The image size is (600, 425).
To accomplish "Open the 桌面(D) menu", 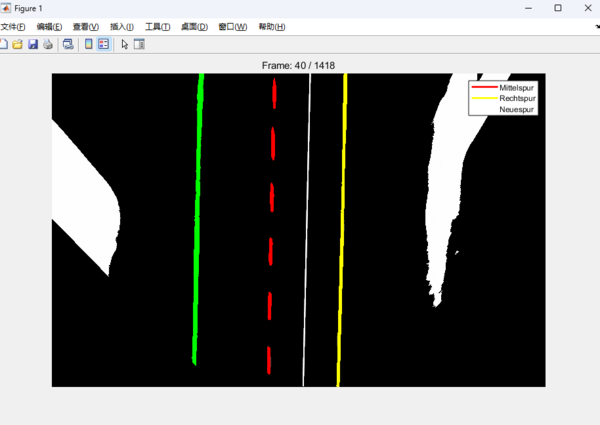I will point(195,26).
